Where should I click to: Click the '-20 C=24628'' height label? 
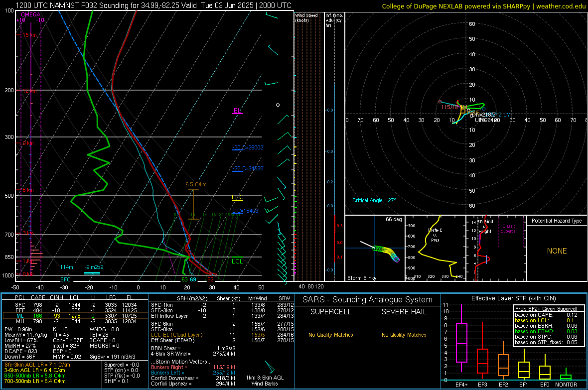coord(248,169)
